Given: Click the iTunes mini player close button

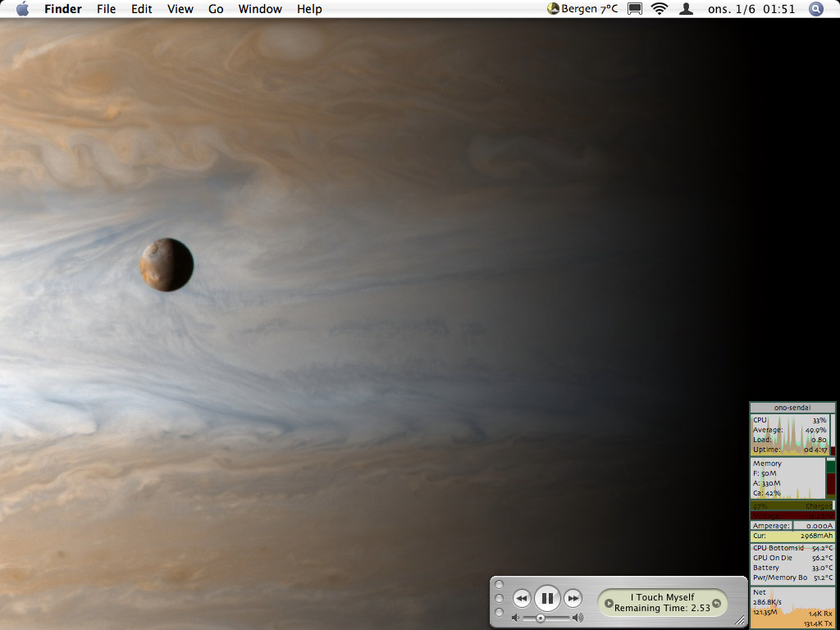Looking at the screenshot, I should click(500, 584).
